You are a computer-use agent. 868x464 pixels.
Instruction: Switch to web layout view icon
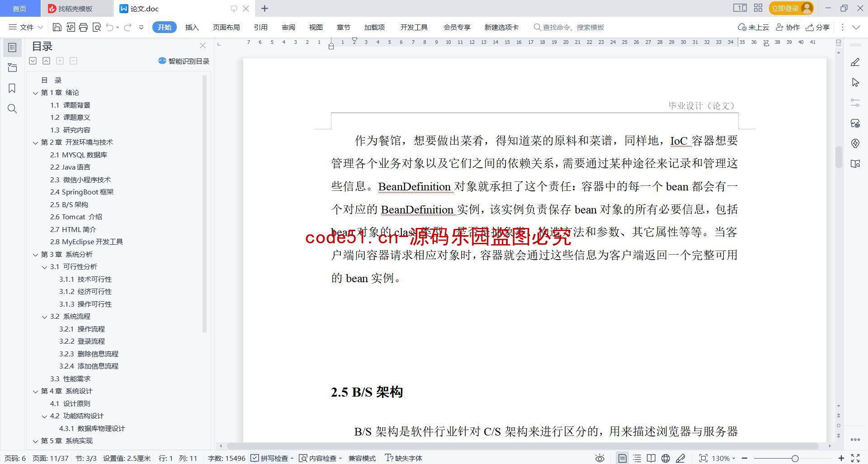665,458
